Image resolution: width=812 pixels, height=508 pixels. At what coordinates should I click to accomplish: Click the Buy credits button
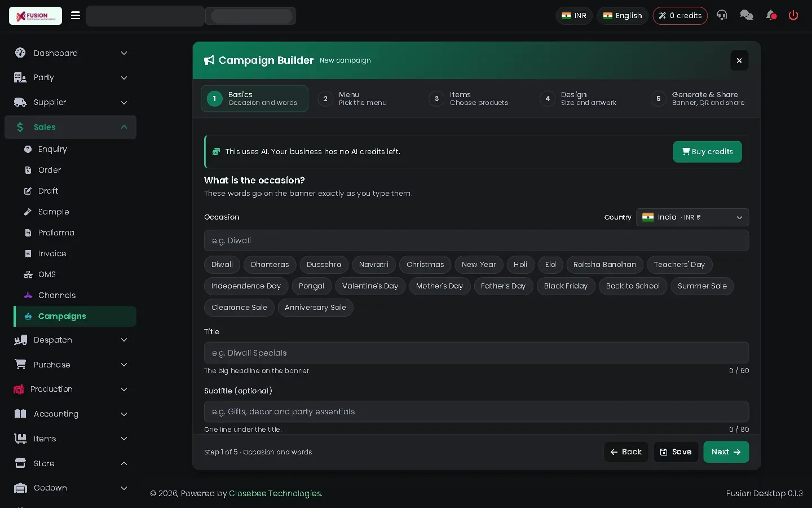707,152
